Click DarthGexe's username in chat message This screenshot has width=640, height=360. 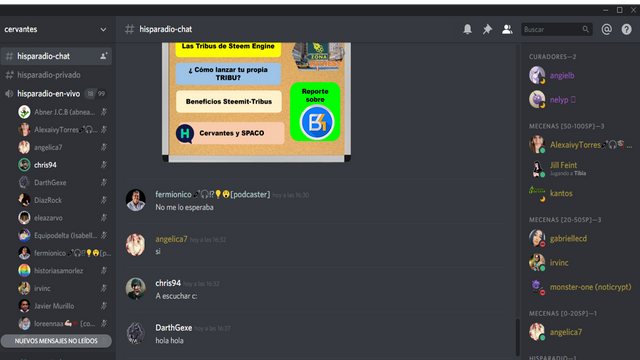[x=173, y=327]
